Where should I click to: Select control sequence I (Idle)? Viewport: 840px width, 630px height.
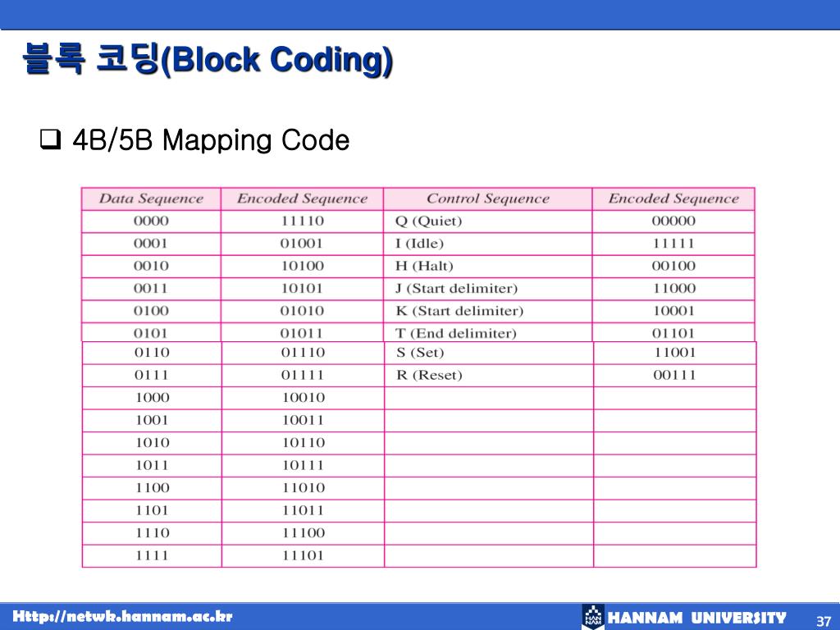419,244
